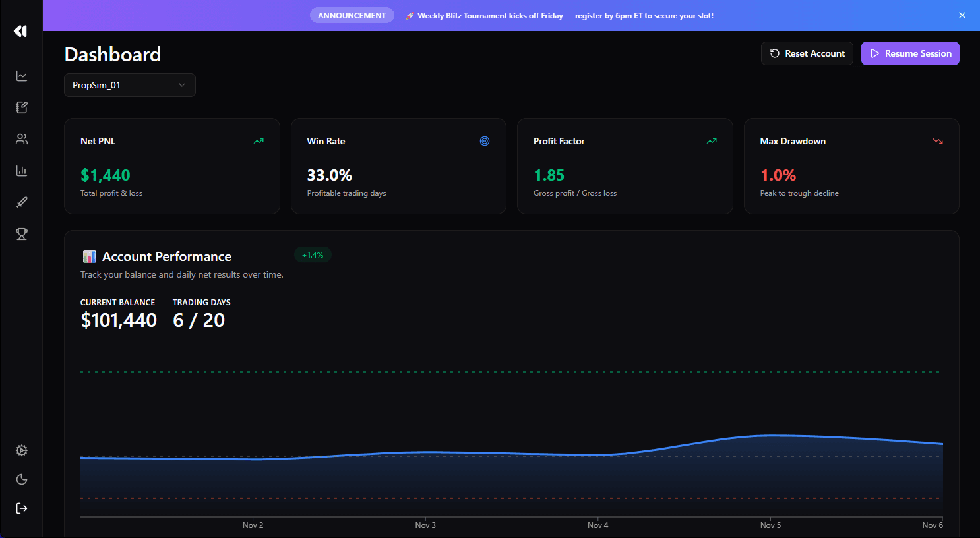This screenshot has width=980, height=538.
Task: Open the analytics chart view in sidebar
Action: 21,76
